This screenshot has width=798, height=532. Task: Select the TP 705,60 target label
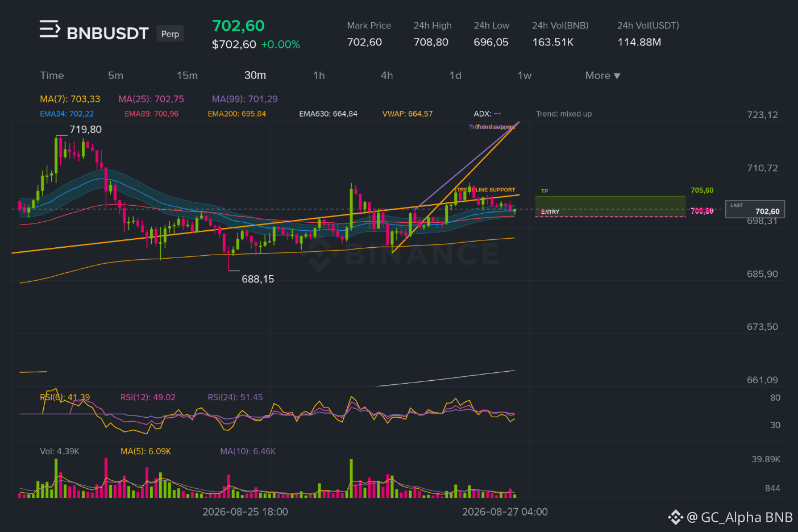point(702,190)
